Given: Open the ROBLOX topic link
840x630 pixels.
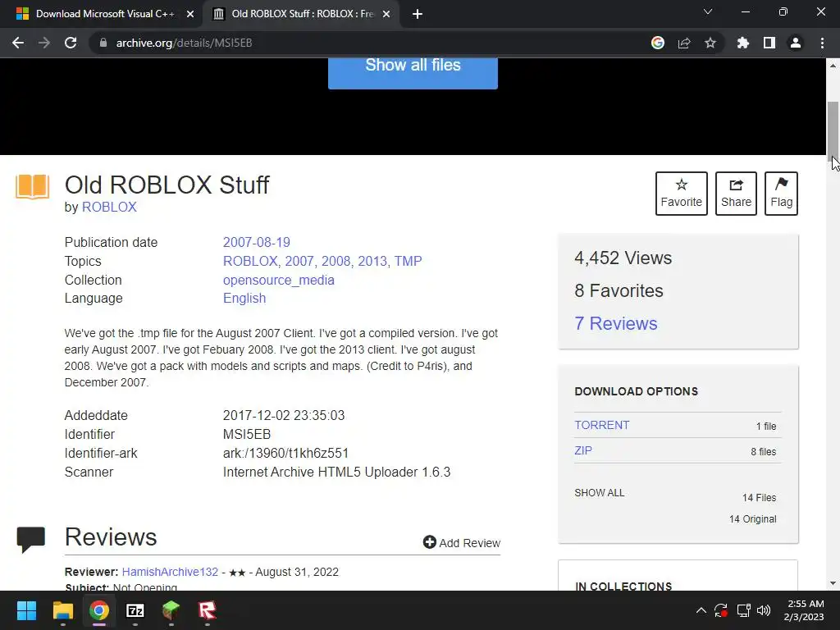Looking at the screenshot, I should (250, 261).
